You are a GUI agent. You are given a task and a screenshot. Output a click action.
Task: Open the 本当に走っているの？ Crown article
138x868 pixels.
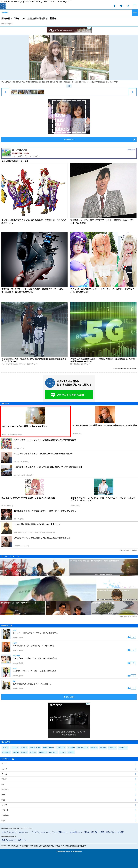[x=69, y=471]
